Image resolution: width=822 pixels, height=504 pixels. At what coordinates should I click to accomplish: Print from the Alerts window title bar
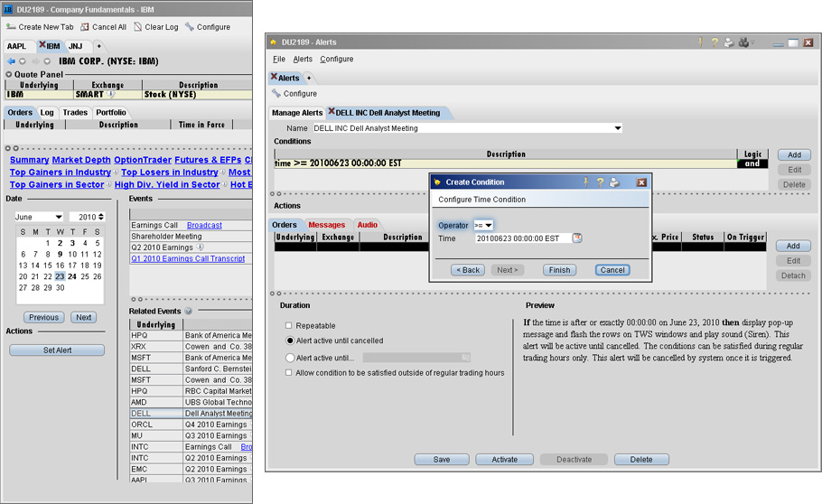pos(729,42)
